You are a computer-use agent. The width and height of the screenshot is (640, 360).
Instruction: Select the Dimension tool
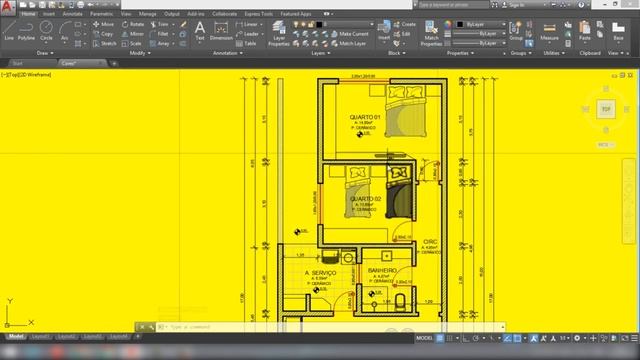221,31
